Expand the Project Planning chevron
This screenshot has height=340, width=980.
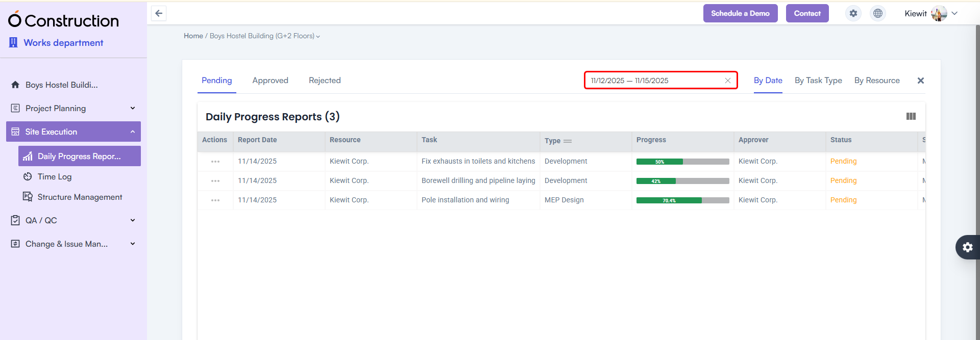(133, 108)
